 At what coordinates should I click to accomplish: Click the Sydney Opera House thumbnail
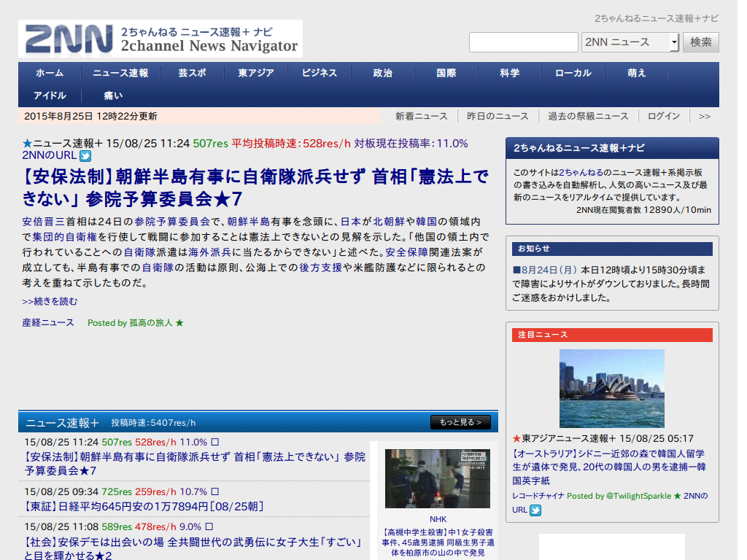(x=611, y=388)
